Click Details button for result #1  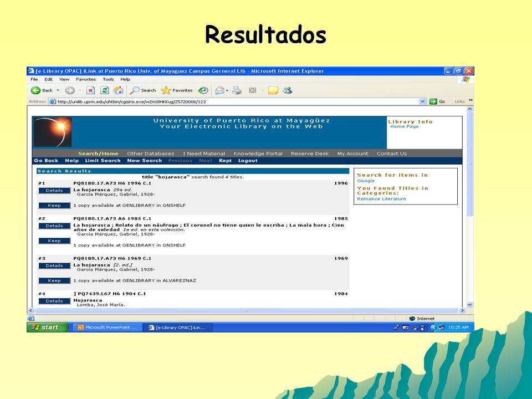(54, 191)
